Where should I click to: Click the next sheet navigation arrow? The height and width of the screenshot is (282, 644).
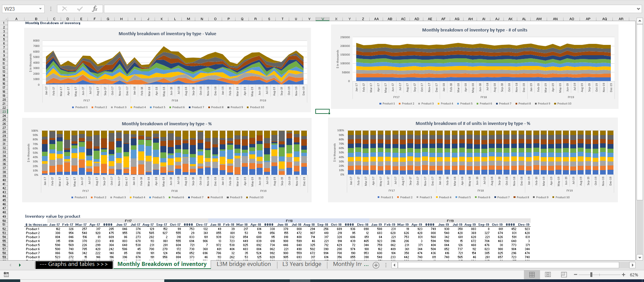[20, 265]
